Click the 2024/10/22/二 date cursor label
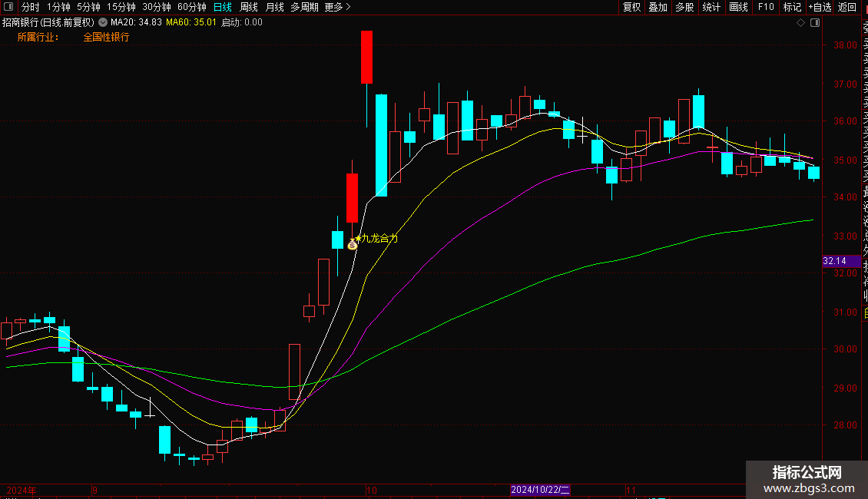868x499 pixels. (x=540, y=490)
